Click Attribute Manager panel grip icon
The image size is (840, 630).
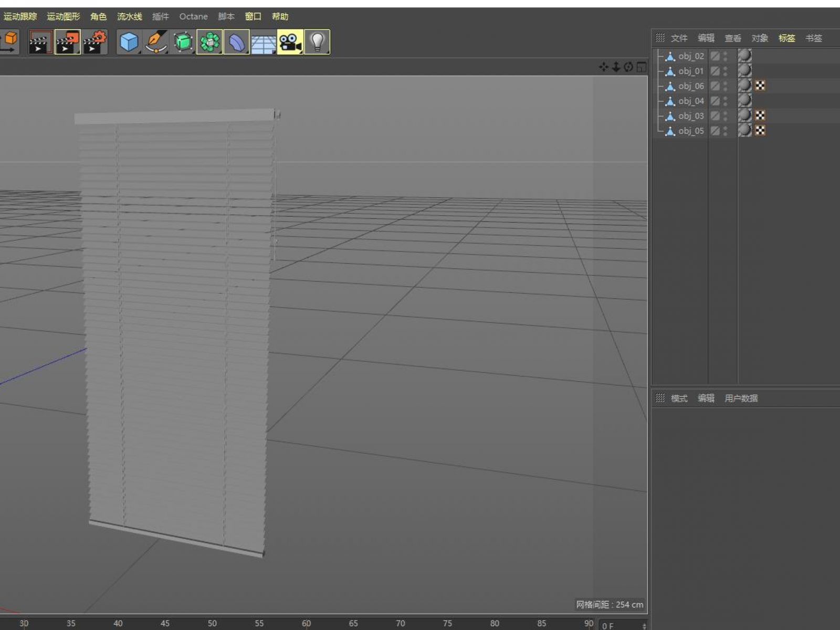point(660,398)
